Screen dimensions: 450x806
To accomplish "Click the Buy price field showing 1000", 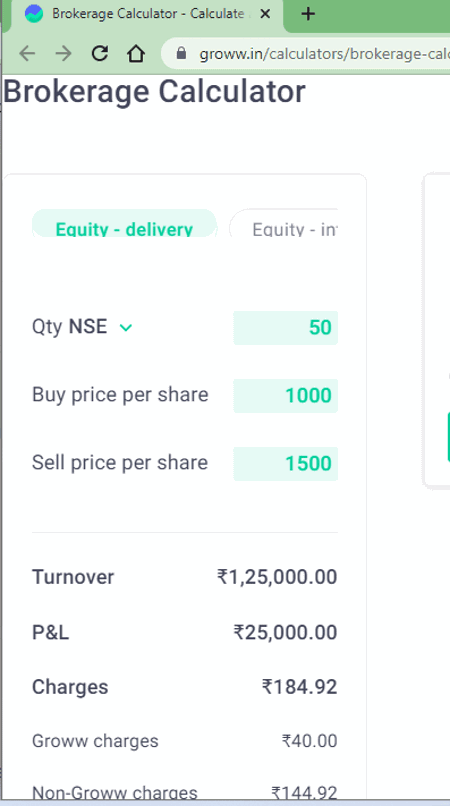I will pyautogui.click(x=285, y=395).
